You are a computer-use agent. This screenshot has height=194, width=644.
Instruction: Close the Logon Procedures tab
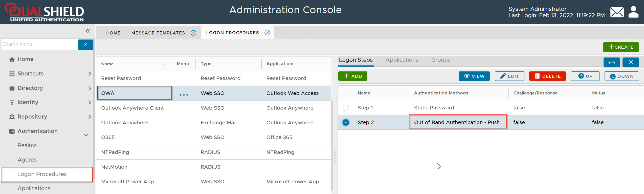pyautogui.click(x=267, y=33)
